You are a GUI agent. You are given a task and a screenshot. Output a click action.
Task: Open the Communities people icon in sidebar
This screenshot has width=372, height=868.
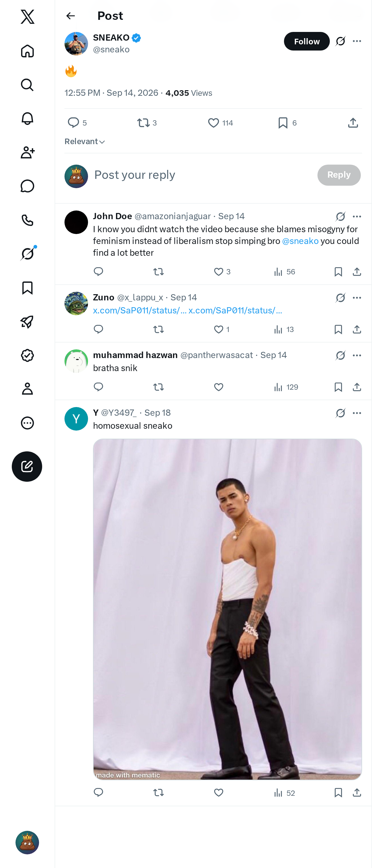[x=27, y=152]
